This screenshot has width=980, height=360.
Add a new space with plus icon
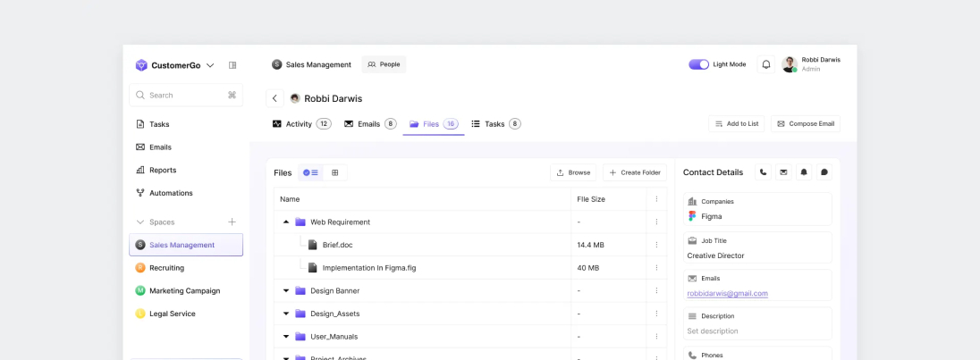point(232,222)
